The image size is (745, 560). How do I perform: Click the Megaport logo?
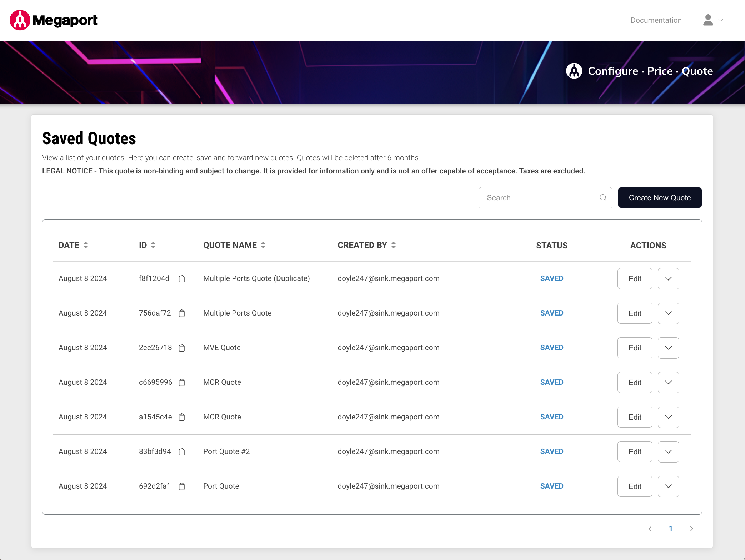point(54,20)
